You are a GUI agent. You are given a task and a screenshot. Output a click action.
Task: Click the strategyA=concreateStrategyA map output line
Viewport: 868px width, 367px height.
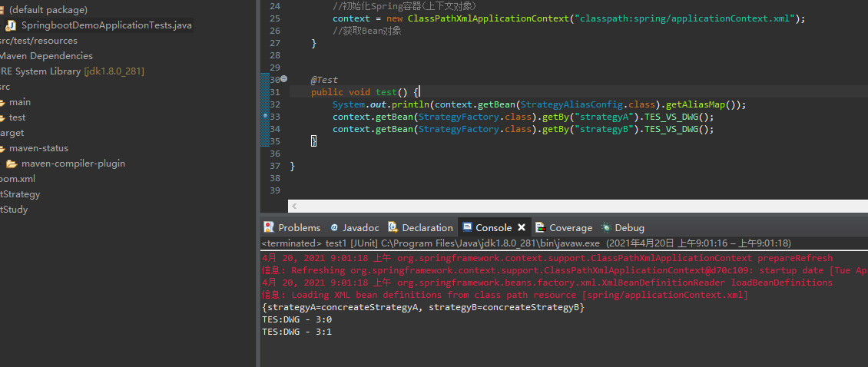[423, 306]
